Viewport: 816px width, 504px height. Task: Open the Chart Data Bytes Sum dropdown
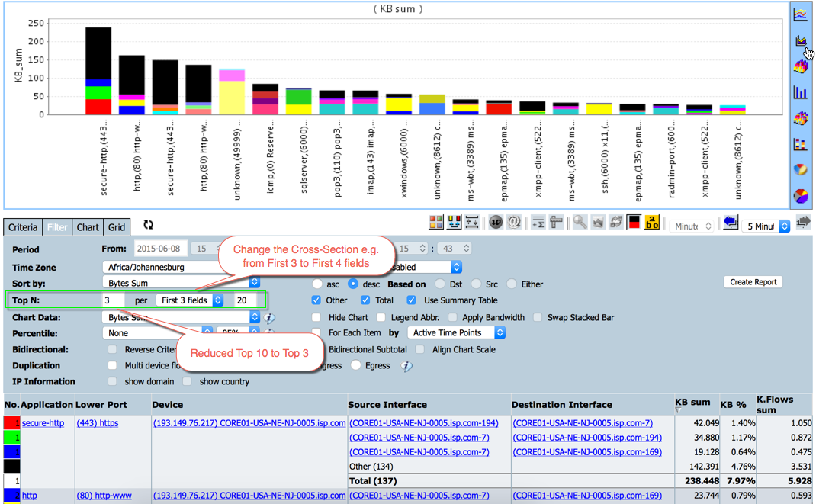(x=181, y=317)
